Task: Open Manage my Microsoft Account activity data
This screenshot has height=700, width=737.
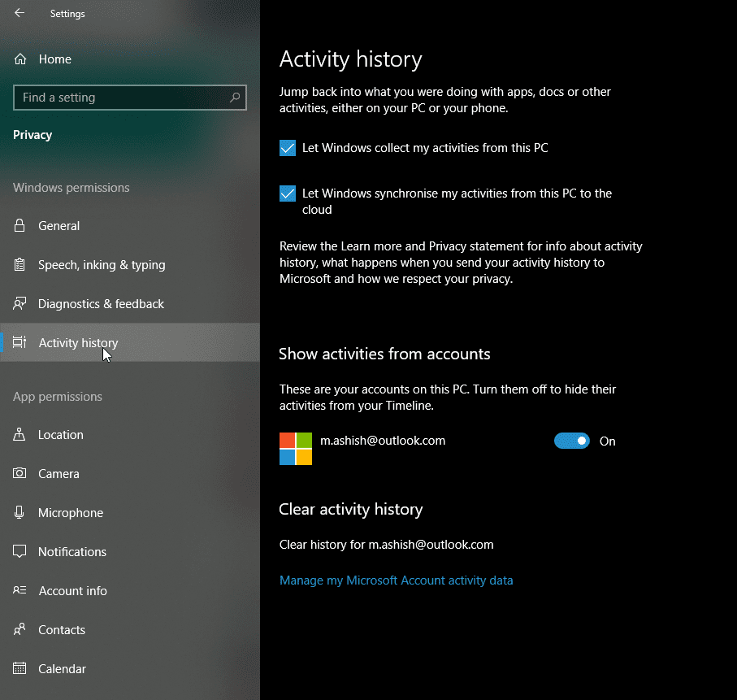Action: point(397,580)
